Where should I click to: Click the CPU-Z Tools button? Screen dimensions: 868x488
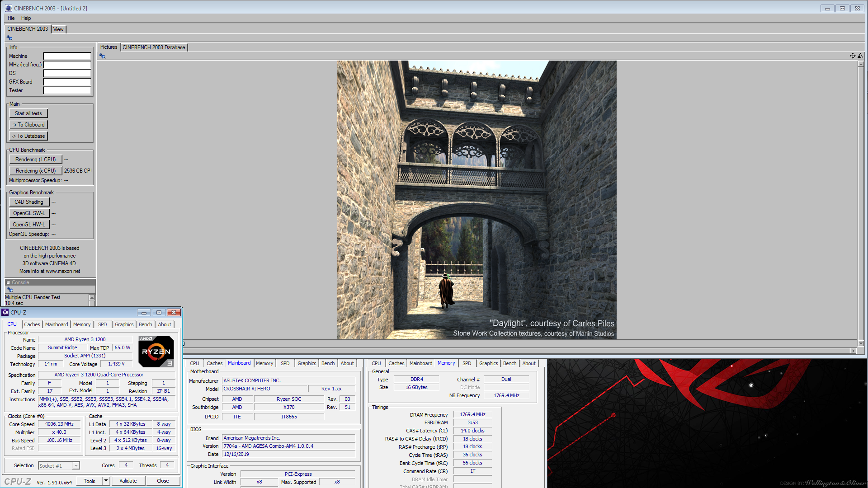pyautogui.click(x=90, y=481)
